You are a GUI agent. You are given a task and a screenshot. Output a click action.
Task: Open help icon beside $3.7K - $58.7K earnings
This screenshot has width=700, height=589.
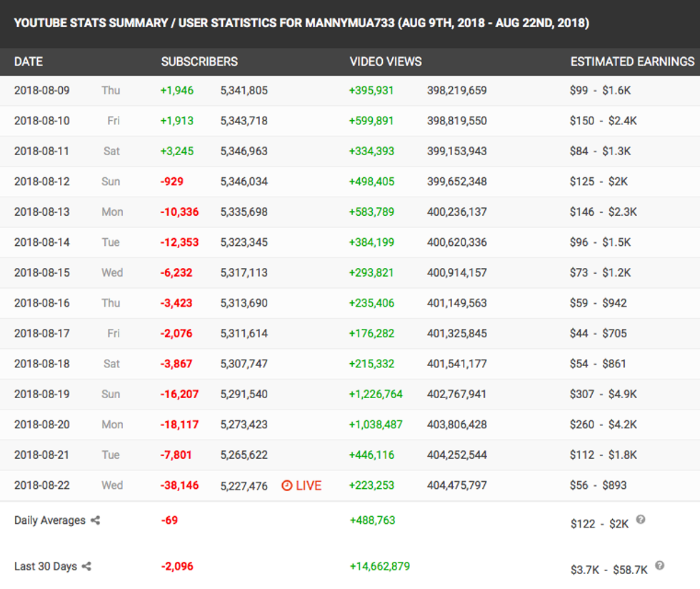659,565
